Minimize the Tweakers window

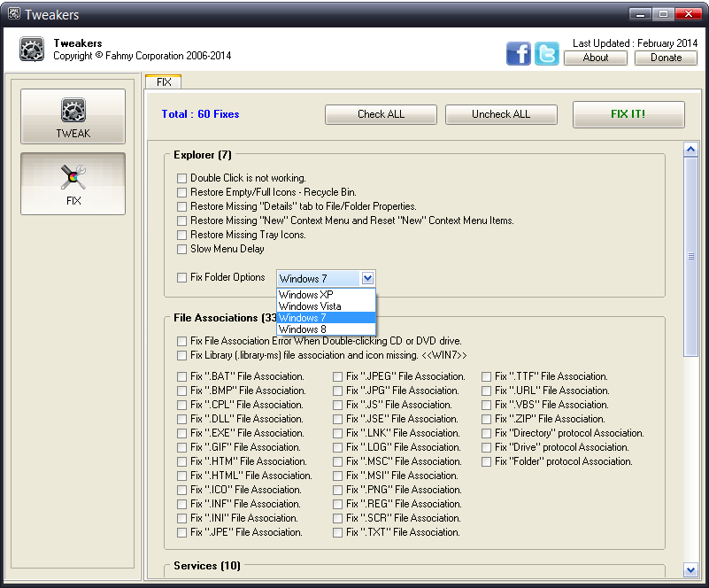point(640,14)
